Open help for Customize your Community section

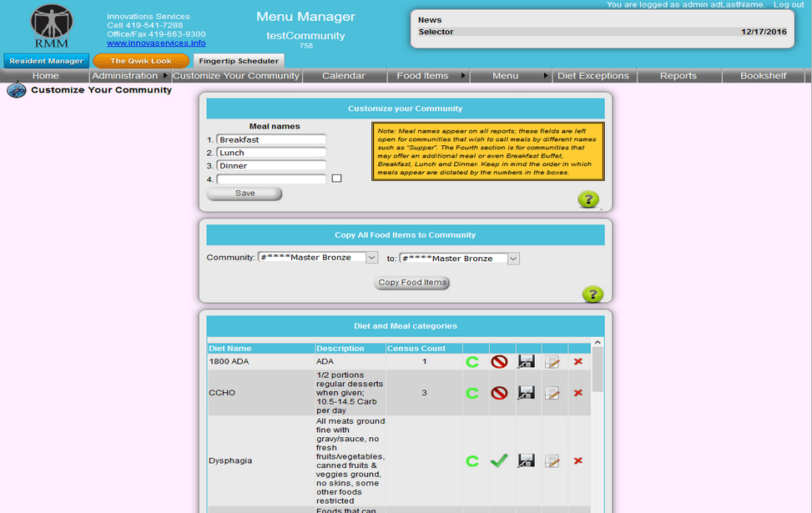coord(588,199)
